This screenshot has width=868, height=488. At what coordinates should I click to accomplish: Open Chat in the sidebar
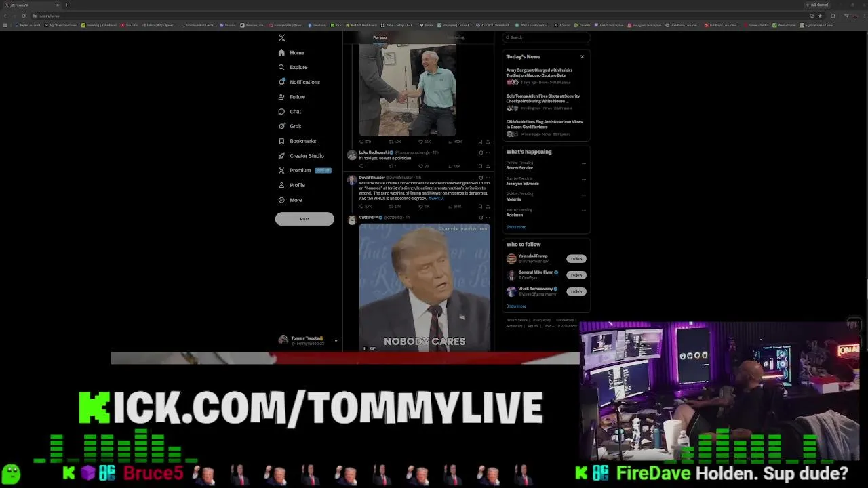point(290,111)
